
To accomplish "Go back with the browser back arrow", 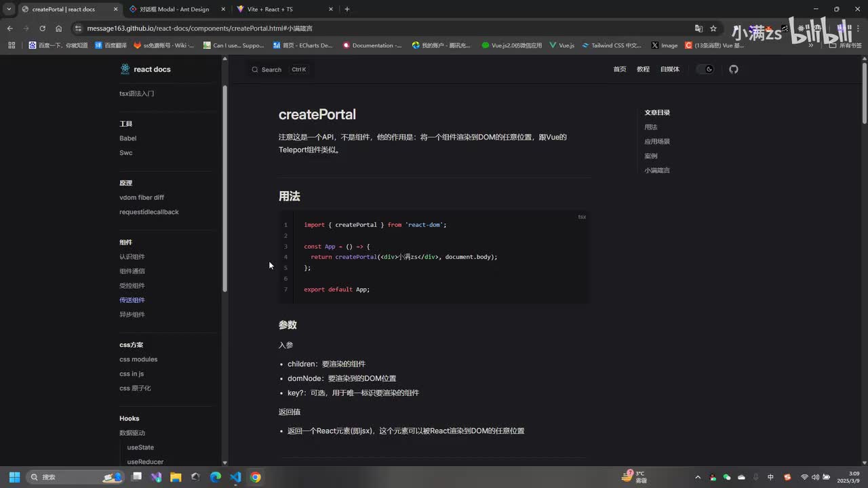I will pos(9,28).
